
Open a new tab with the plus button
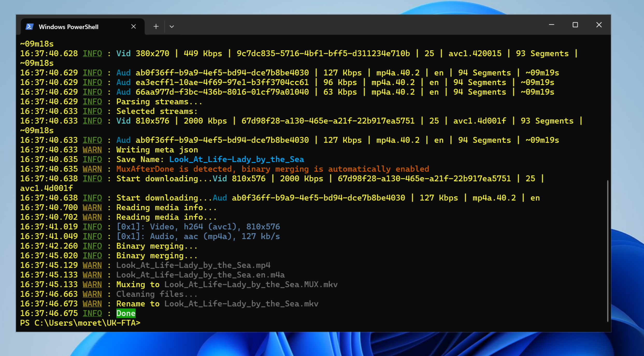coord(156,26)
